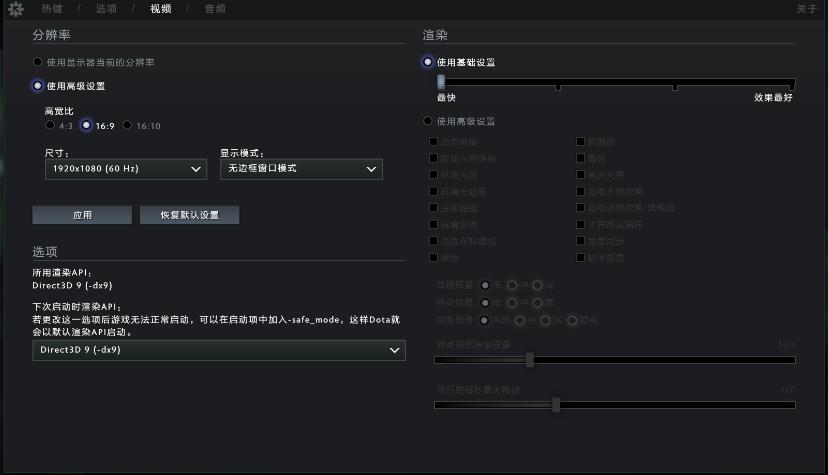
Task: Open the 关于 about tab
Action: 806,9
